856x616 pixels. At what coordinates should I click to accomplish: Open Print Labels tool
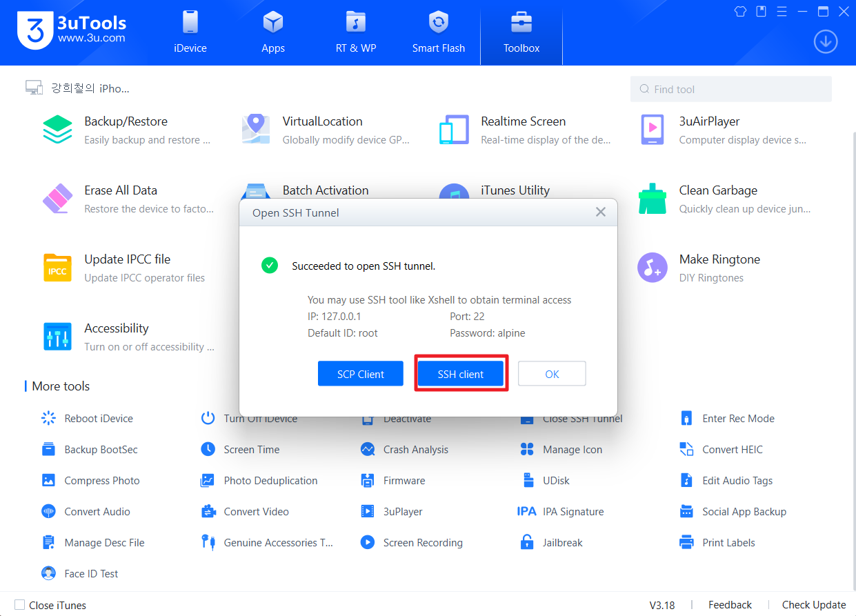point(717,542)
